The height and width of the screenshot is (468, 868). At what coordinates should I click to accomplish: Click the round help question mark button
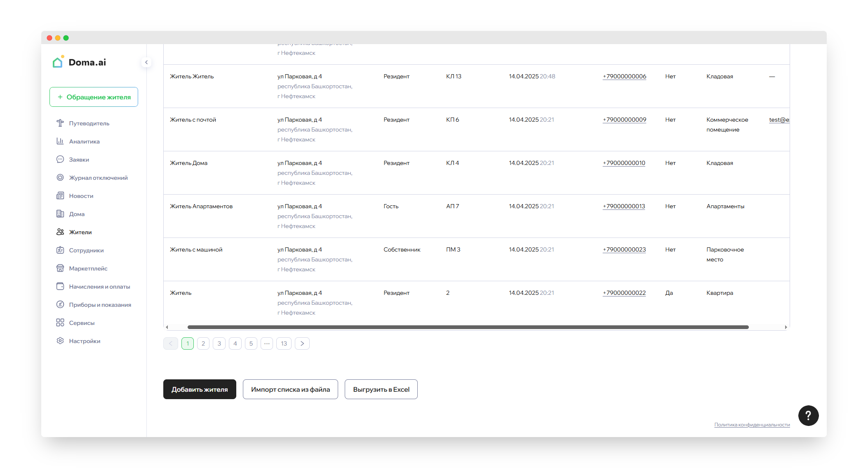point(808,416)
